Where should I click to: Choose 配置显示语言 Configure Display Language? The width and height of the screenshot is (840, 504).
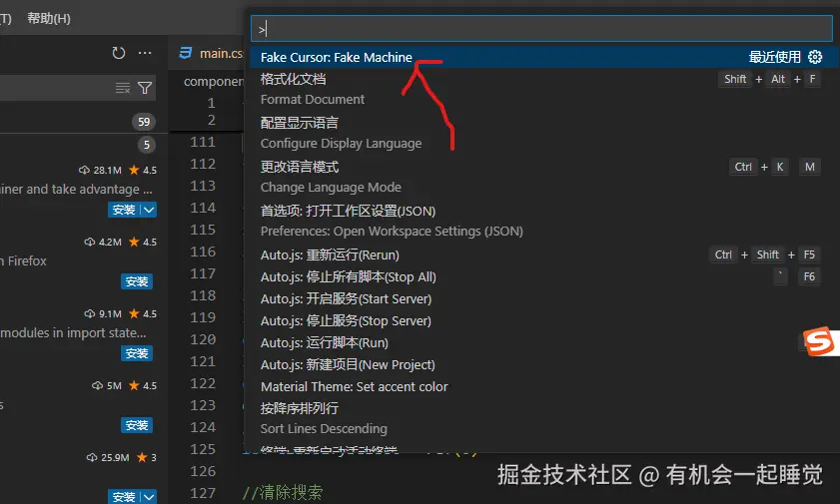click(541, 133)
